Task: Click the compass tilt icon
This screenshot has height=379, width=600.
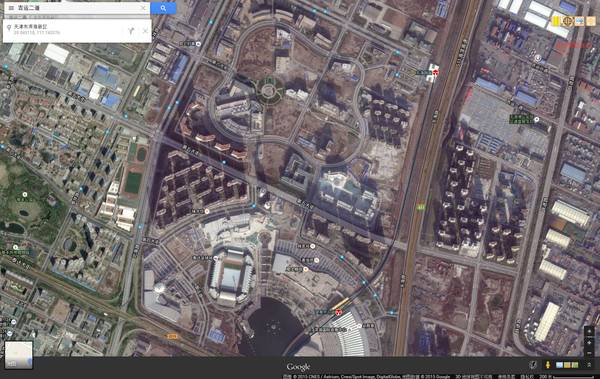Action: point(533,364)
